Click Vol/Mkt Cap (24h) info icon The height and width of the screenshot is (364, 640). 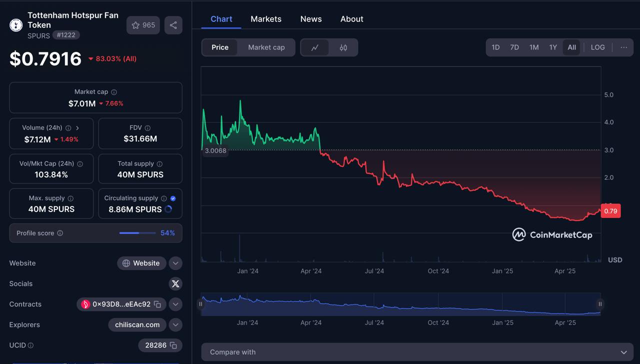coord(80,164)
